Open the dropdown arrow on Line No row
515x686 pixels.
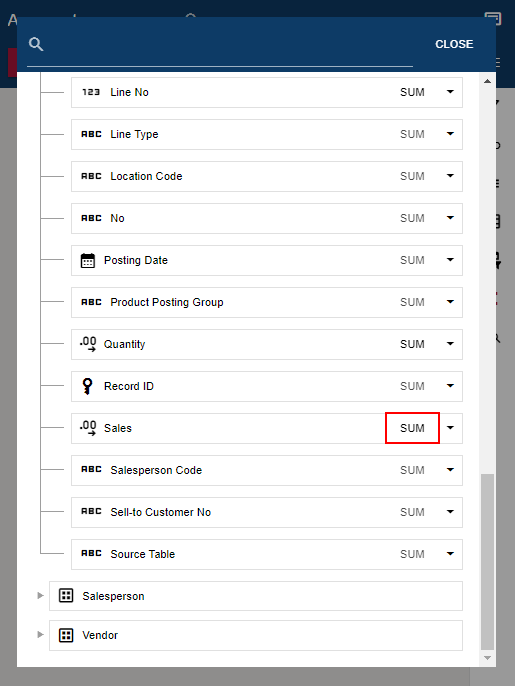pos(450,91)
